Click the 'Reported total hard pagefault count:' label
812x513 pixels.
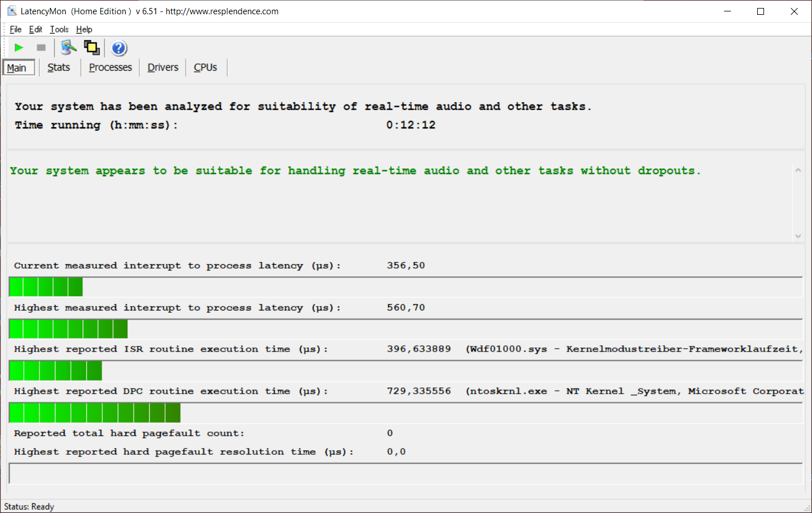pos(129,433)
